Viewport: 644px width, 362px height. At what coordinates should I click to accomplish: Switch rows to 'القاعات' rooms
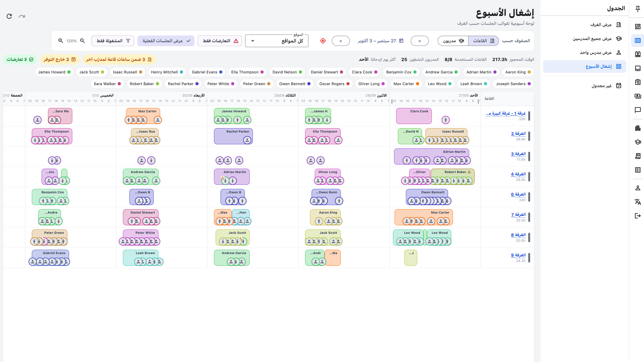click(483, 41)
